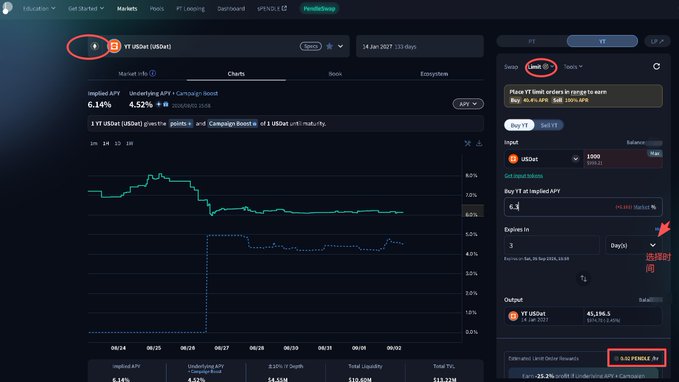This screenshot has height=382, width=679.
Task: Click the PendleSwap button
Action: click(x=319, y=8)
